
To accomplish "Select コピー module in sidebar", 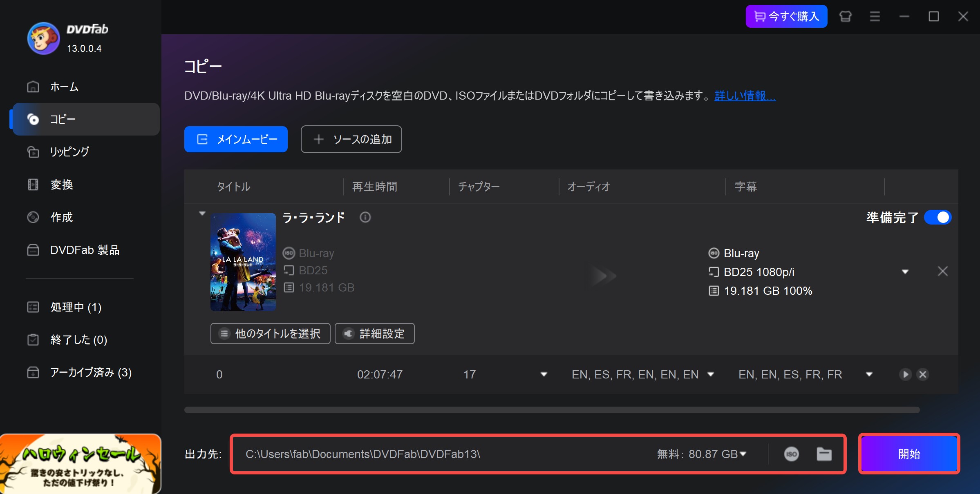I will click(x=86, y=119).
